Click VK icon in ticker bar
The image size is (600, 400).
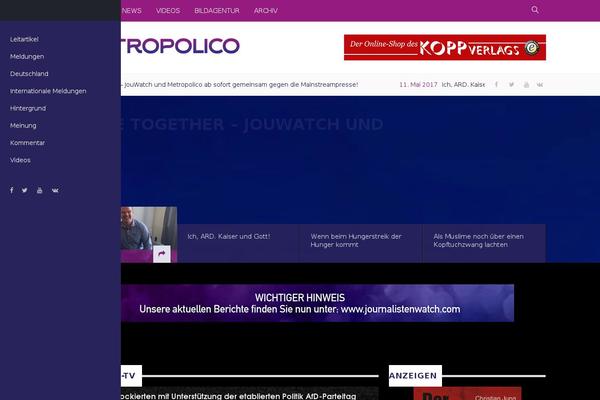pyautogui.click(x=540, y=85)
